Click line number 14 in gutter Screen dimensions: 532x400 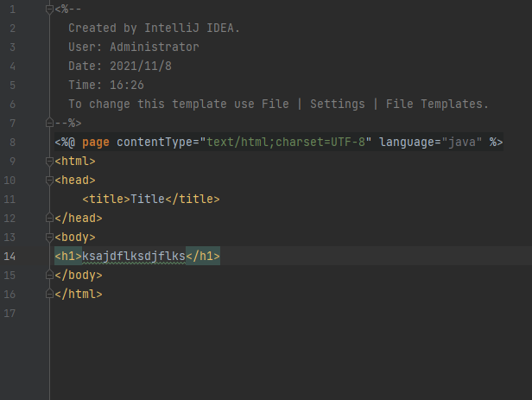(9, 256)
